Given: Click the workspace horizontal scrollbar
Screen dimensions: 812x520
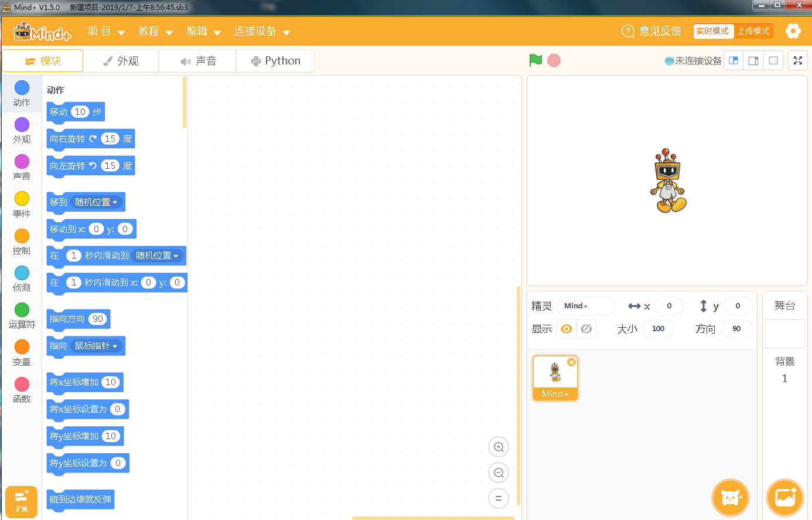Looking at the screenshot, I should click(x=434, y=518).
